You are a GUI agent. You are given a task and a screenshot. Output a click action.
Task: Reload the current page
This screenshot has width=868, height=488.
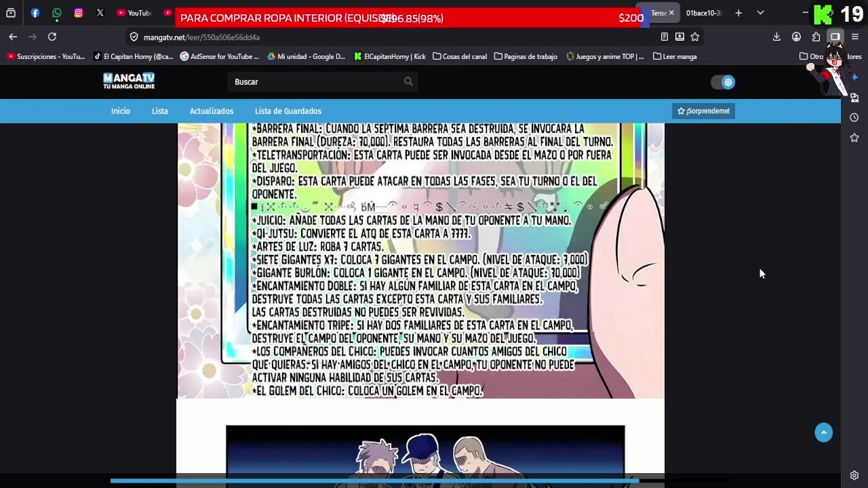(x=52, y=37)
